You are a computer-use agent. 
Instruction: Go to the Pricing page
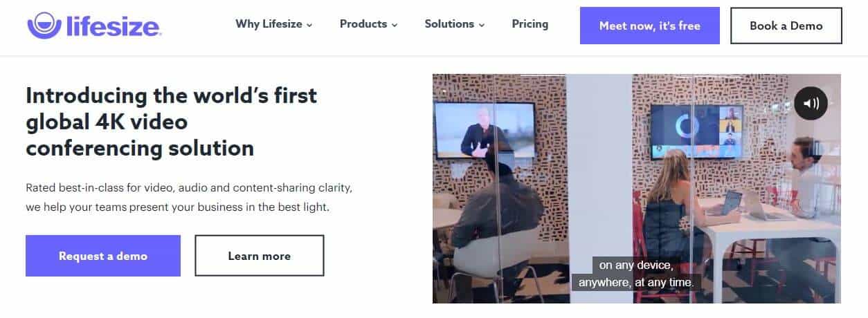point(530,24)
